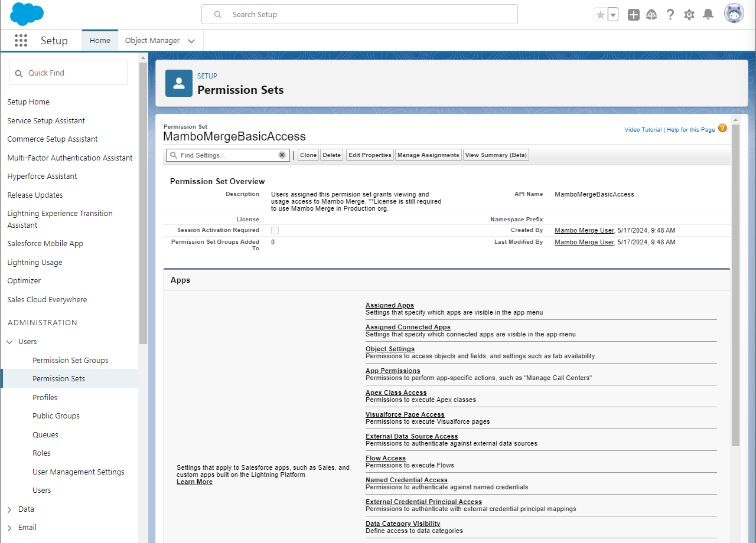Open the Trailhead guidance icon
The height and width of the screenshot is (543, 756).
[651, 15]
